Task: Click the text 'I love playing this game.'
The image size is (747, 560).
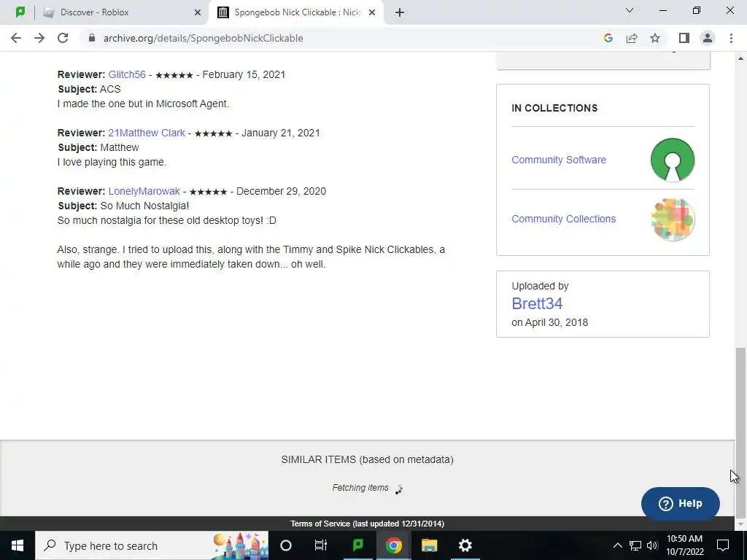Action: tap(112, 163)
